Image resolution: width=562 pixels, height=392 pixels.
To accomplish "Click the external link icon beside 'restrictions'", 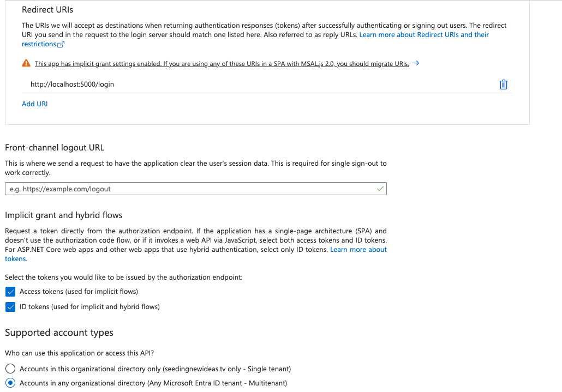I will (x=61, y=45).
